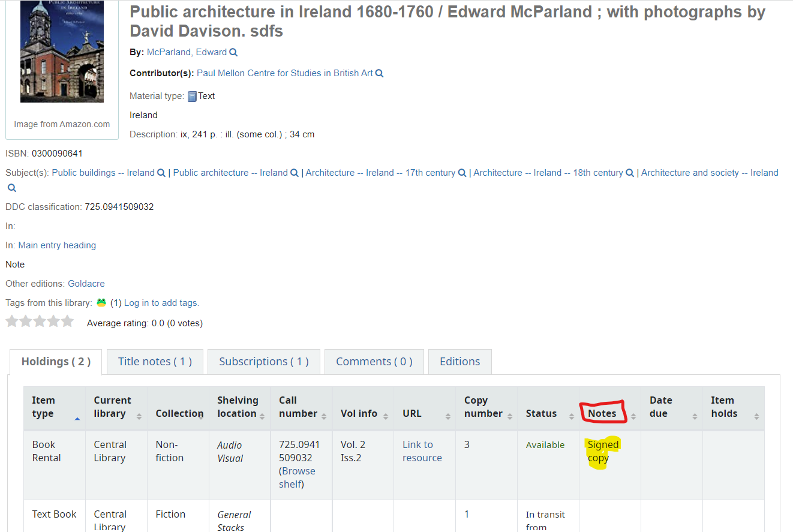Open subject Architecture -- Ireland -- 17th century
This screenshot has width=793, height=532.
pos(380,173)
